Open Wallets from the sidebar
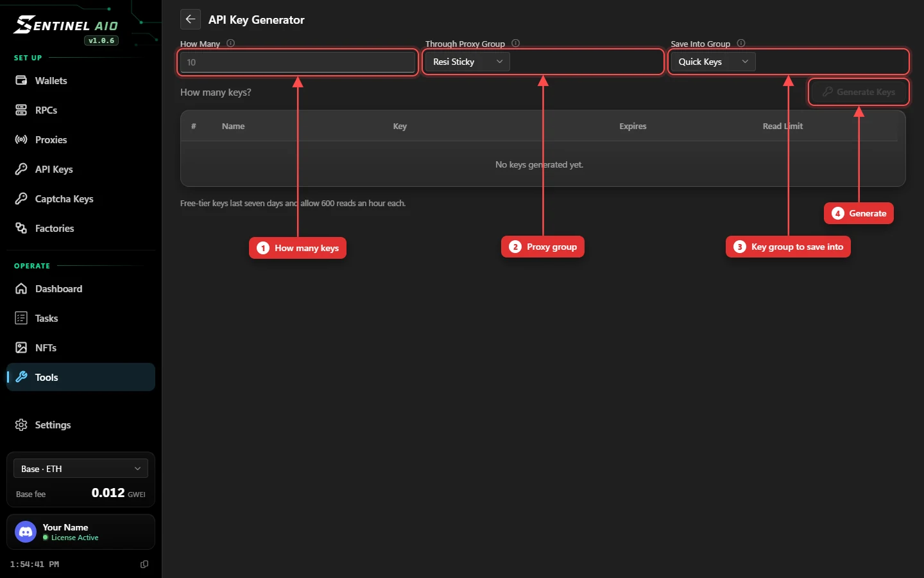 (x=81, y=80)
